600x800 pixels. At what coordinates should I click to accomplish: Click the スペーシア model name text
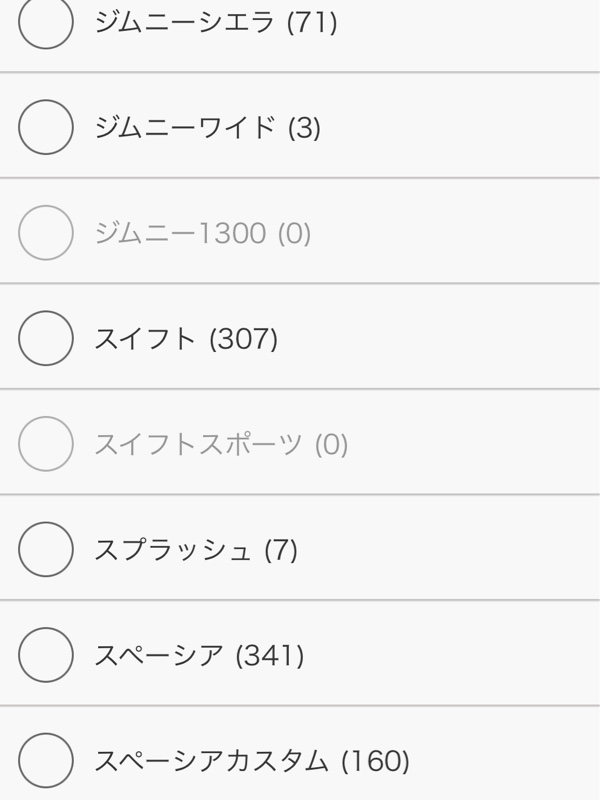(159, 656)
